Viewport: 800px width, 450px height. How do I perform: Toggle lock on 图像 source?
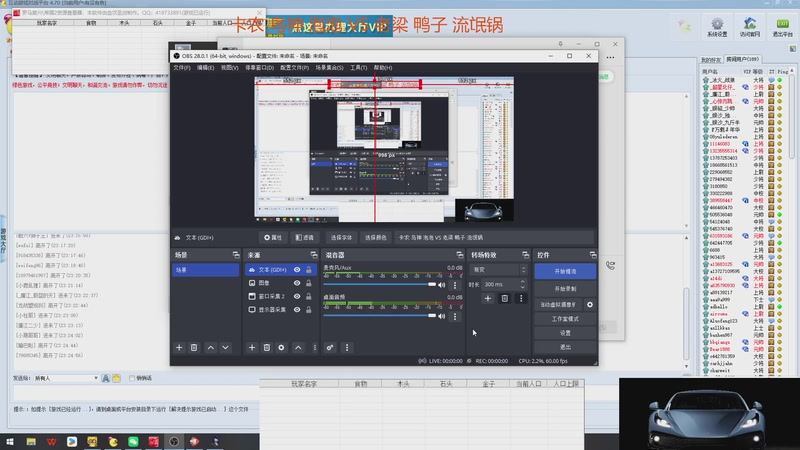click(309, 283)
